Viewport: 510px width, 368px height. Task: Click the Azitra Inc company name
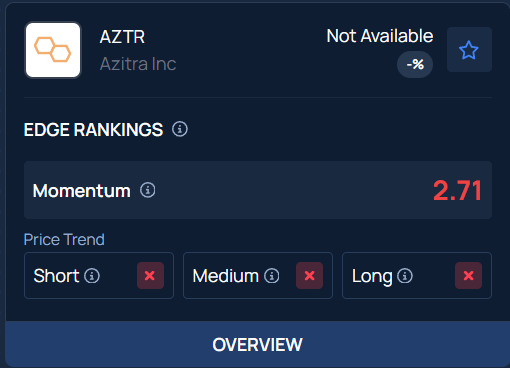(138, 64)
